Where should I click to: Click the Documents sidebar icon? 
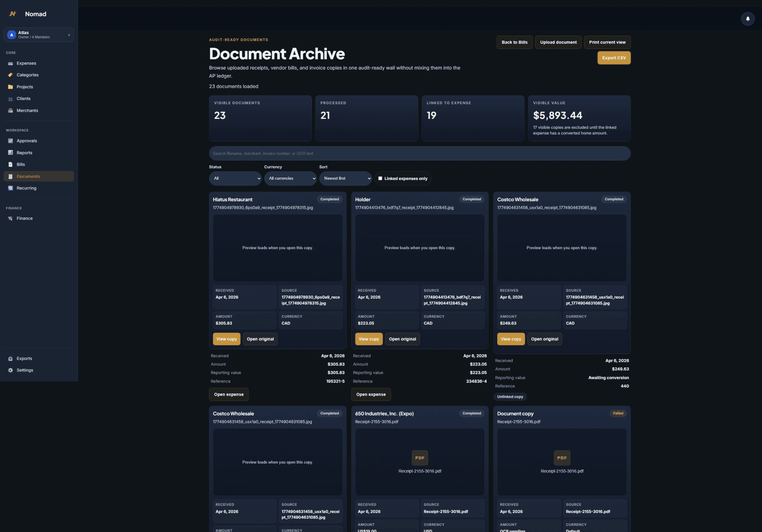(10, 176)
